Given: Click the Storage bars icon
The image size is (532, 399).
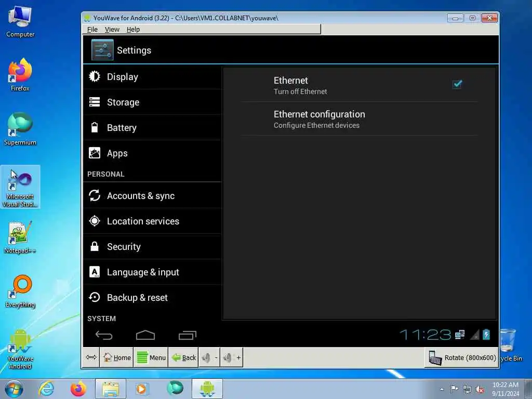Looking at the screenshot, I should 95,102.
